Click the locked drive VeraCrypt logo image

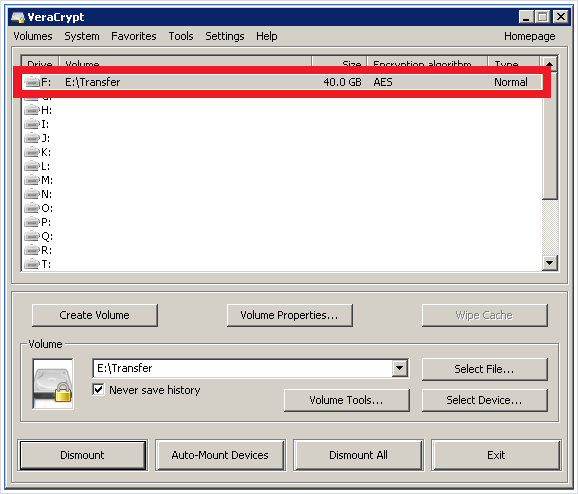point(53,384)
